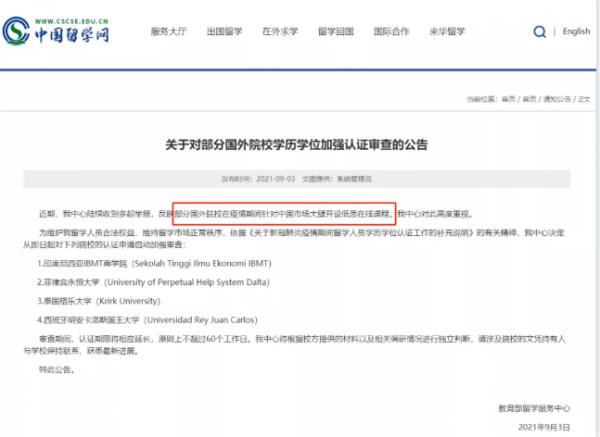Open the 国际合作 menu
Screen dimensions: 600x437
tap(391, 31)
